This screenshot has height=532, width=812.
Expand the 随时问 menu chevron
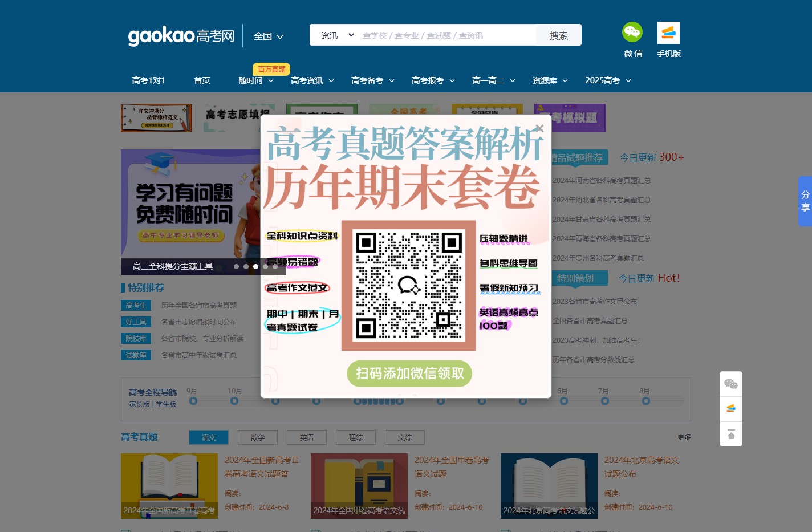point(271,81)
